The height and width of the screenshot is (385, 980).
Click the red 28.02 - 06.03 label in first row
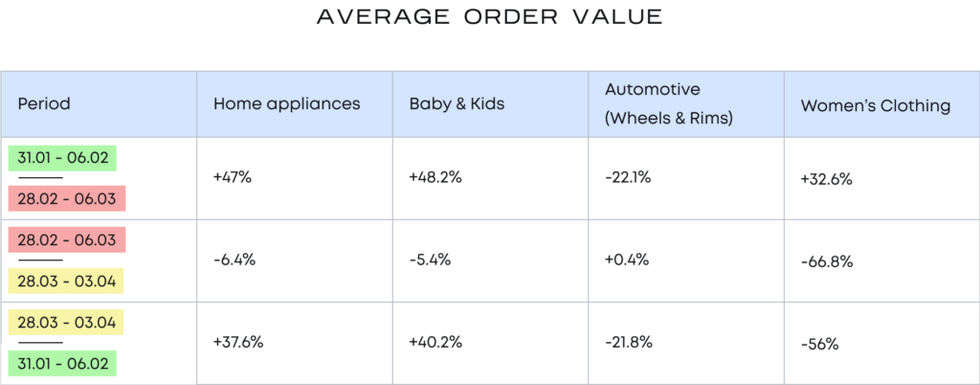pos(66,199)
